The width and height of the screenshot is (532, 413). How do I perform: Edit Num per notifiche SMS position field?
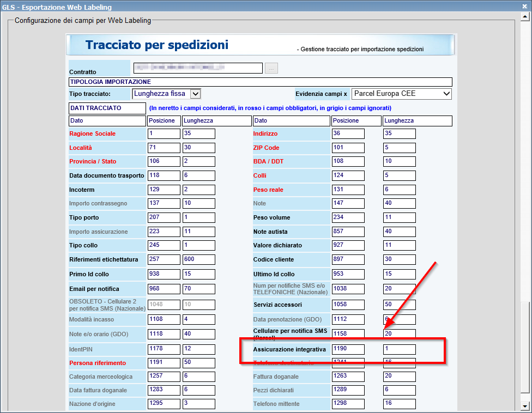click(348, 289)
